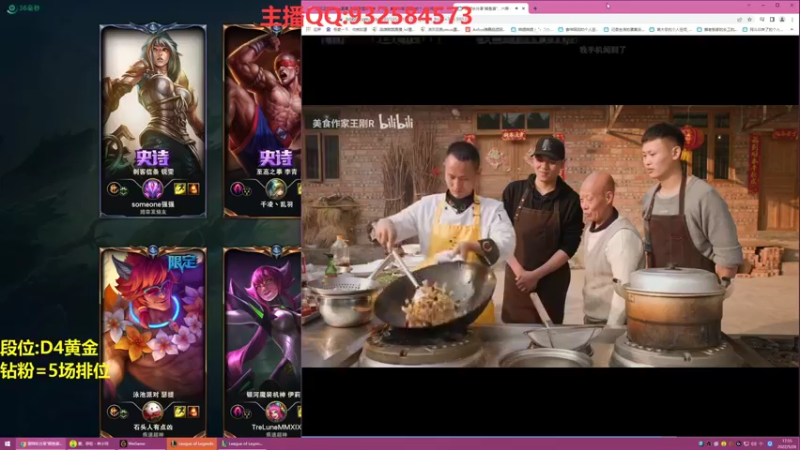This screenshot has width=800, height=450.
Task: Click the keystone rune on Irelia's card
Action: (237, 411)
